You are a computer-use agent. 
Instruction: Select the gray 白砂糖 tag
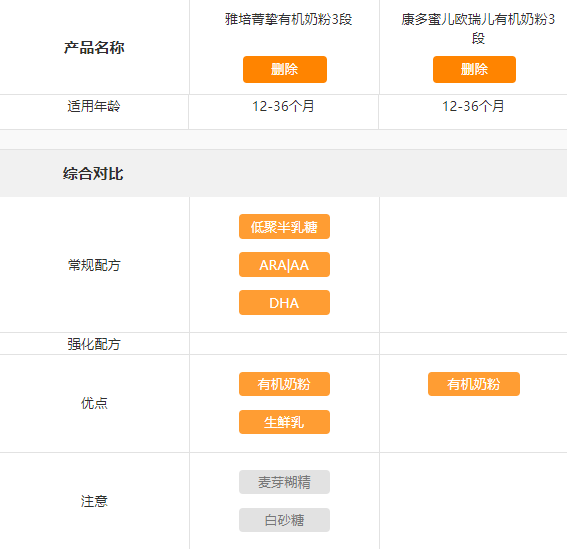coord(284,520)
